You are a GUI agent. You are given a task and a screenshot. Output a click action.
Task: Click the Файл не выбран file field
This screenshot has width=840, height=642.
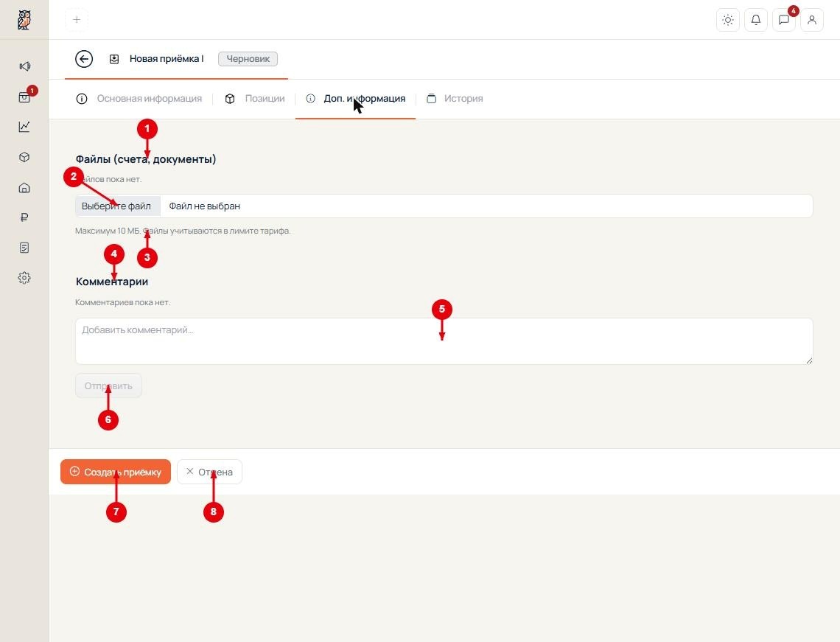tap(444, 206)
